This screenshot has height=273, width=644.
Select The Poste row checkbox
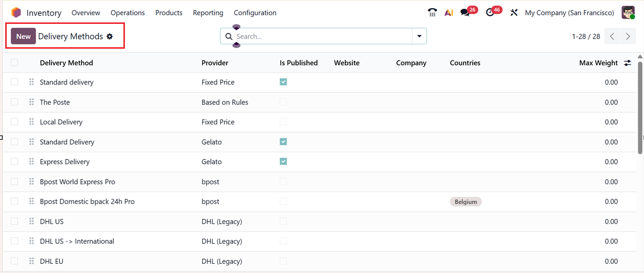(x=14, y=102)
